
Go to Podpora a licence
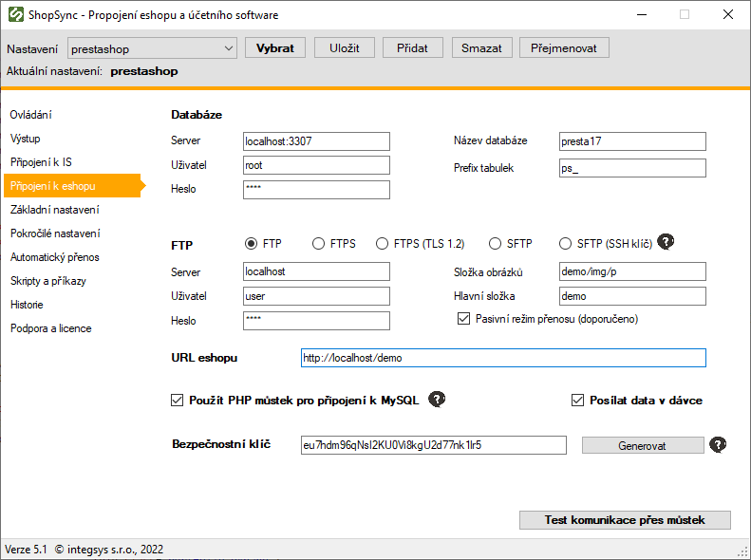click(50, 328)
